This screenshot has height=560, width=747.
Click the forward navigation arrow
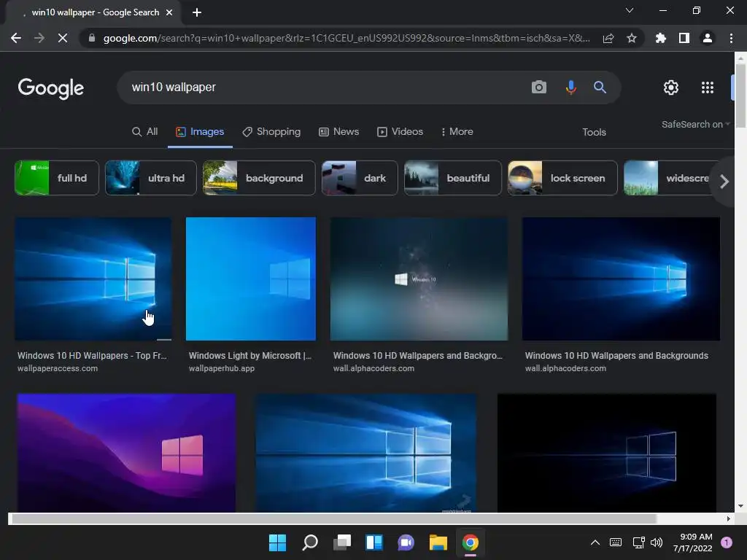[x=39, y=38]
